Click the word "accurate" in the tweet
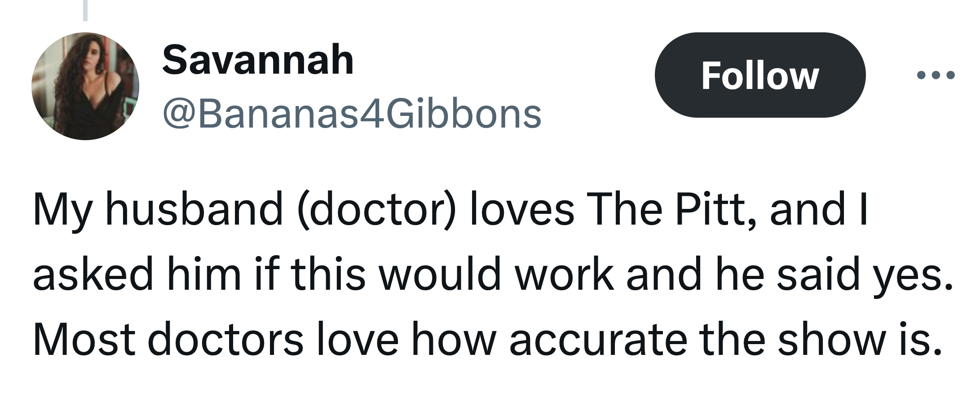Viewport: 980px width, 407px height. pyautogui.click(x=597, y=339)
